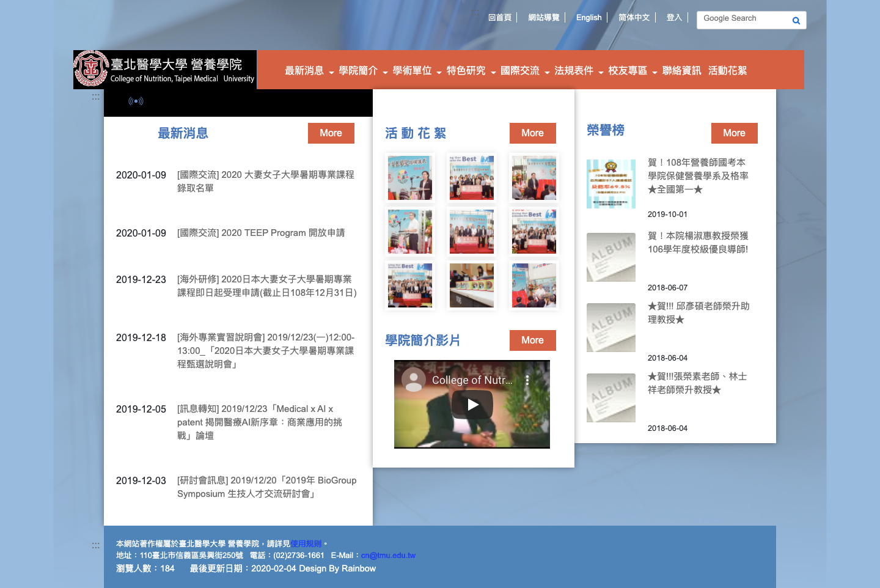Go to the 活動花絮 menu item

[x=727, y=71]
